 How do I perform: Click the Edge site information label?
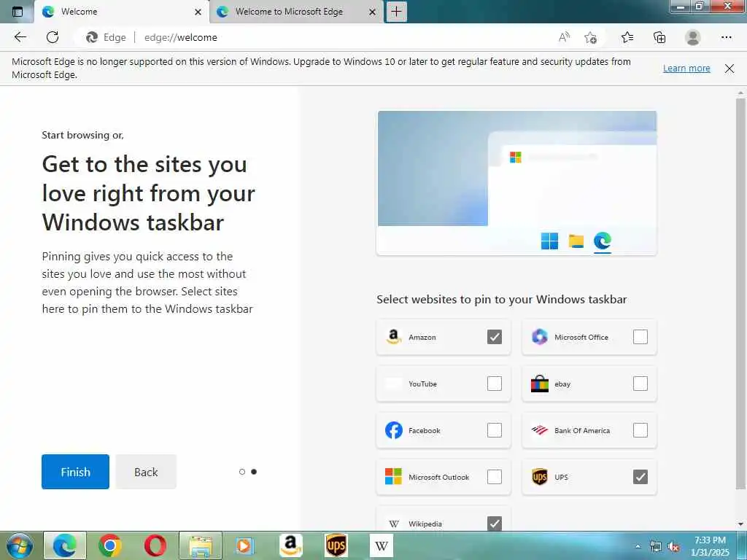(106, 37)
